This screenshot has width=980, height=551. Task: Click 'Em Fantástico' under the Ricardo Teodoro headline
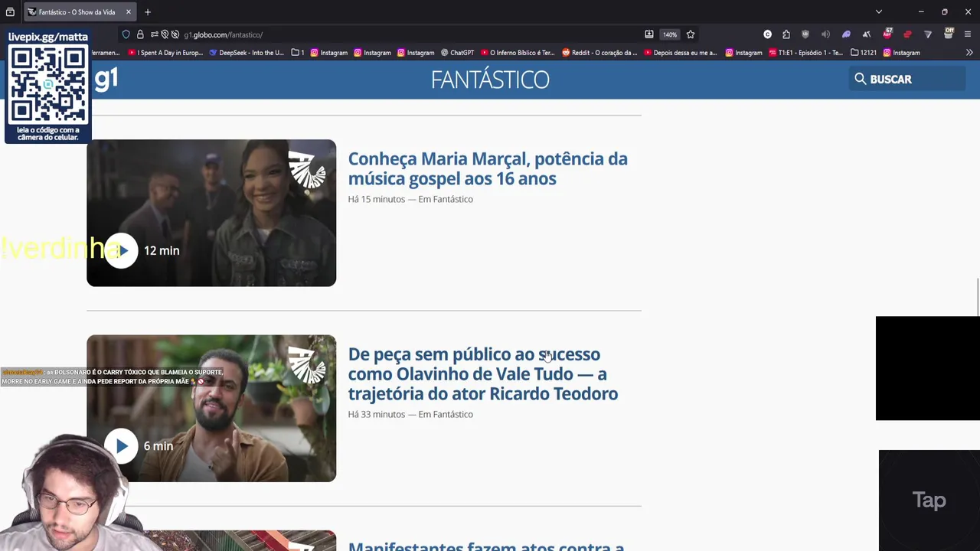(446, 414)
